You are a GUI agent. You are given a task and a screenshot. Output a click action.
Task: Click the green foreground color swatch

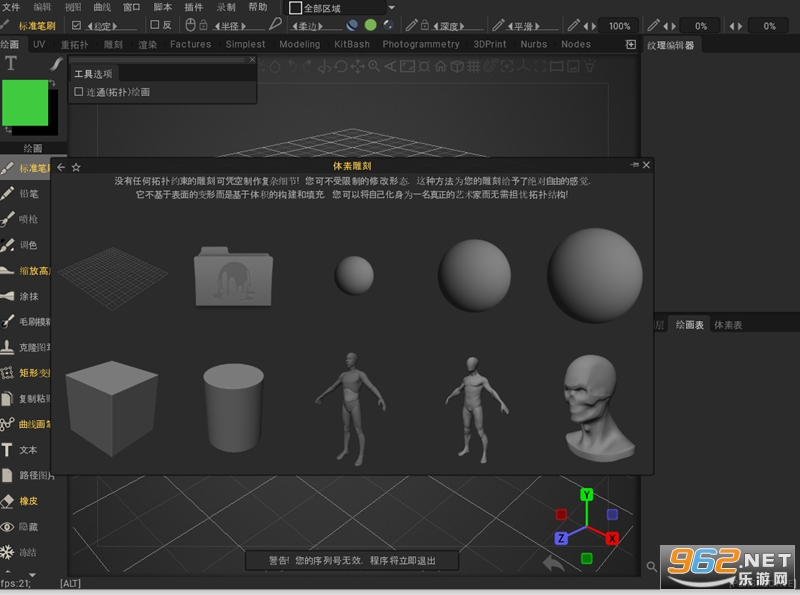(24, 102)
